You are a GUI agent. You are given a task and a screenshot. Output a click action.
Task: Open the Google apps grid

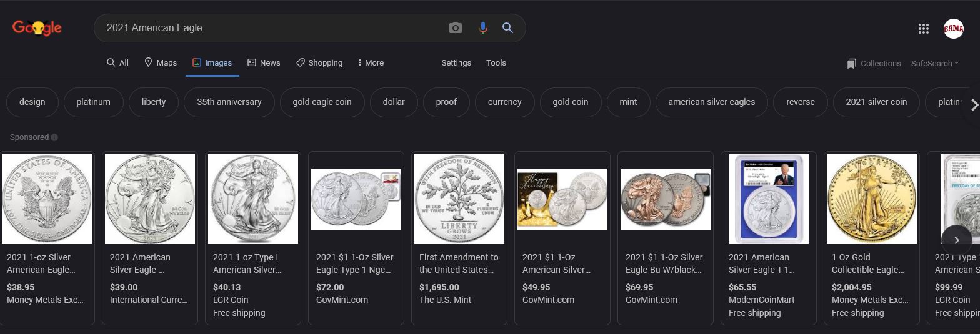point(924,29)
